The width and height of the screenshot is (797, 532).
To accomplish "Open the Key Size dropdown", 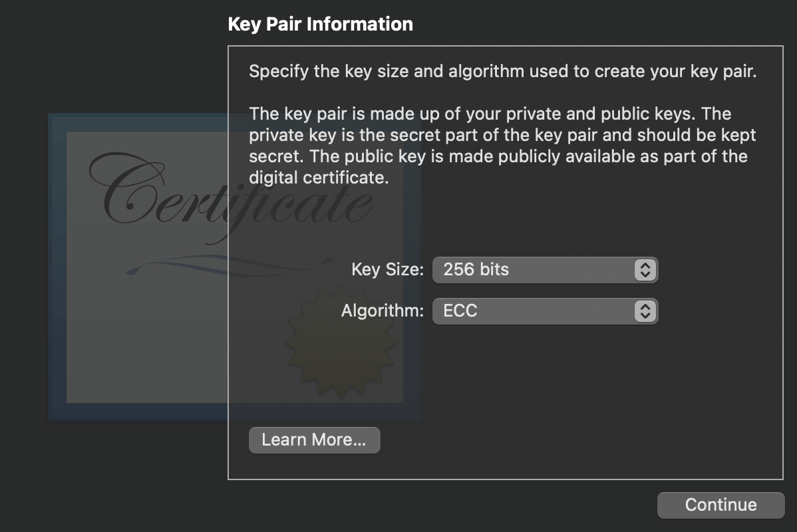I will click(x=544, y=269).
